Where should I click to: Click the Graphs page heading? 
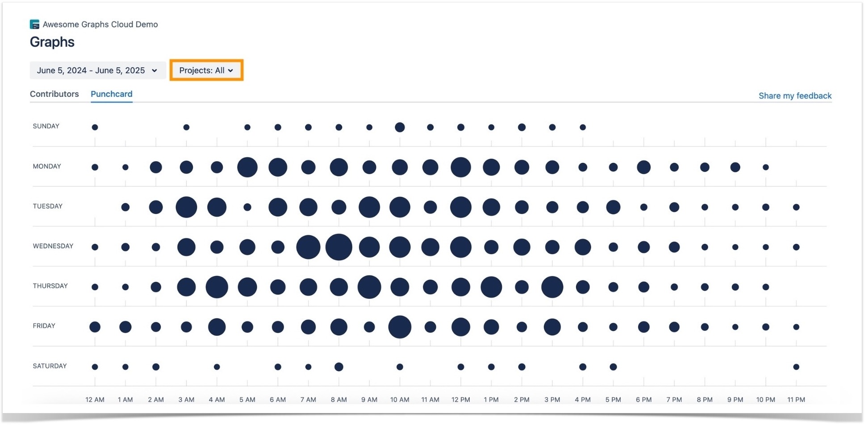coord(52,42)
